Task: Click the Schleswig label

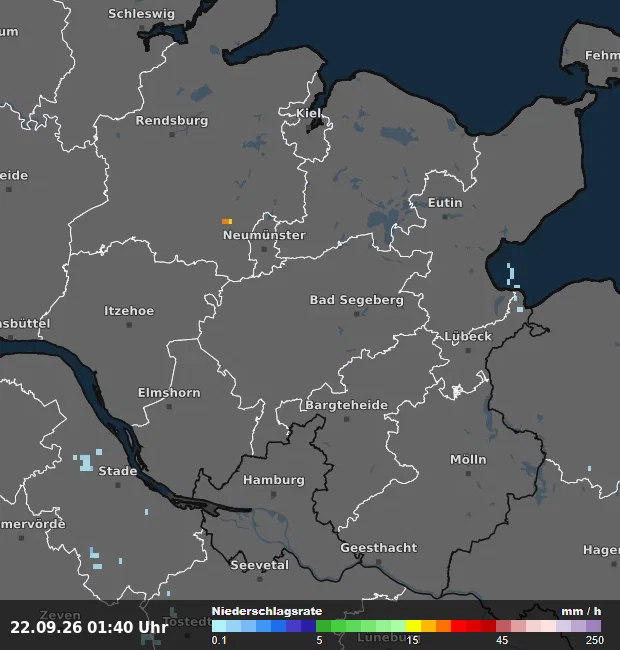Action: (141, 14)
